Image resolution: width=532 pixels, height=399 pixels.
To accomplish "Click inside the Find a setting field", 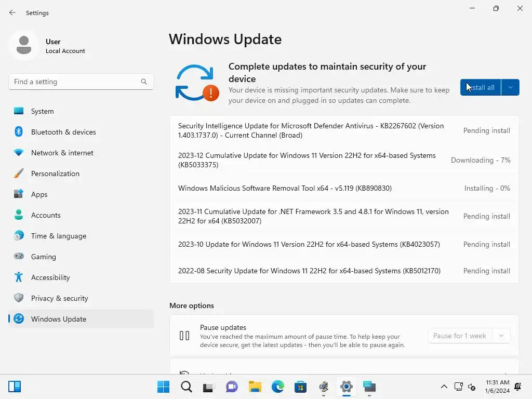I will coord(81,82).
